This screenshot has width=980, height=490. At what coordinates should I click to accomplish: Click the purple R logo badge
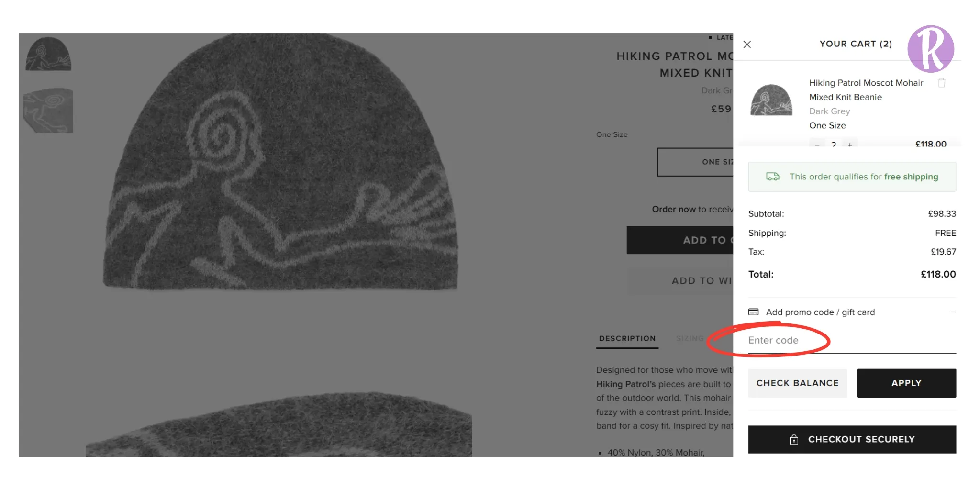click(931, 49)
